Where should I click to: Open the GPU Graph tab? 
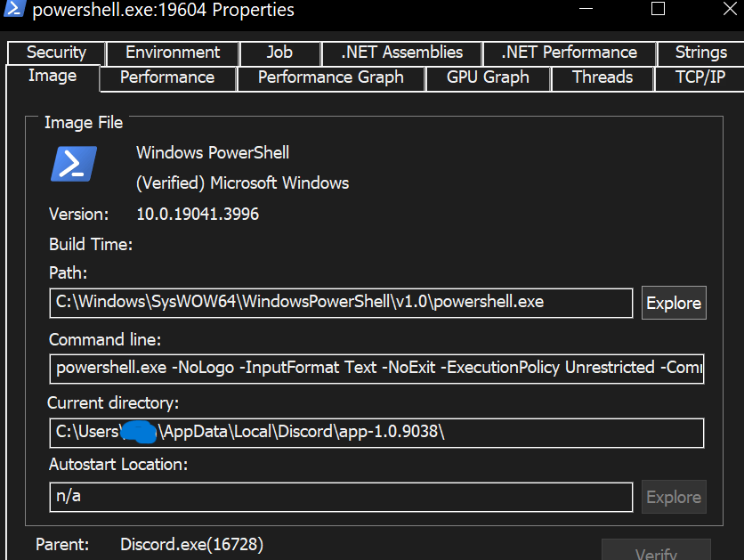pyautogui.click(x=488, y=77)
